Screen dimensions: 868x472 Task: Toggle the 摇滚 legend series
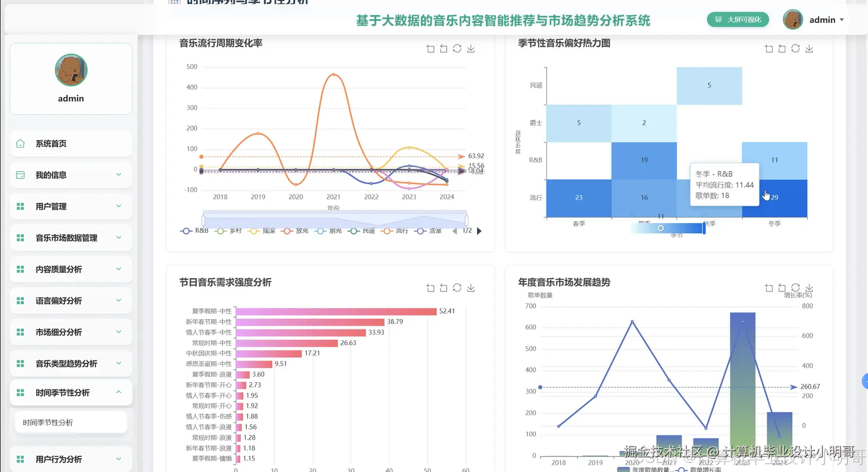tap(261, 231)
